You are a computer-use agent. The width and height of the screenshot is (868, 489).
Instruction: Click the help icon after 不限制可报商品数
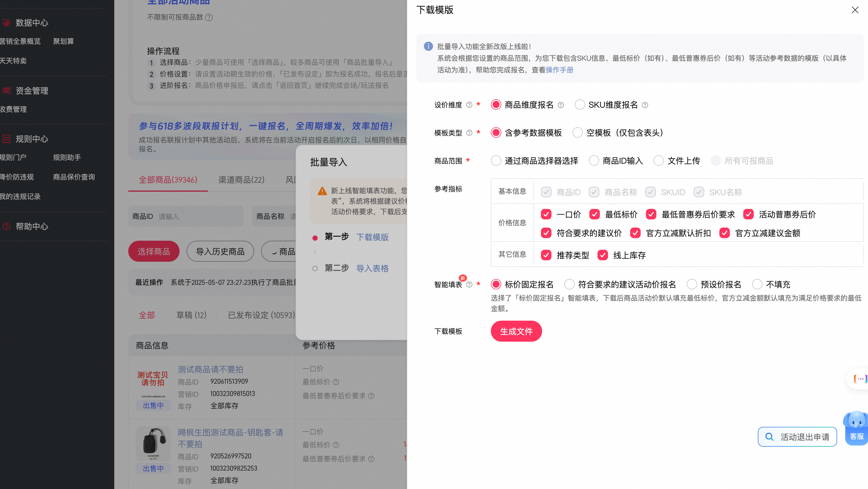[209, 17]
